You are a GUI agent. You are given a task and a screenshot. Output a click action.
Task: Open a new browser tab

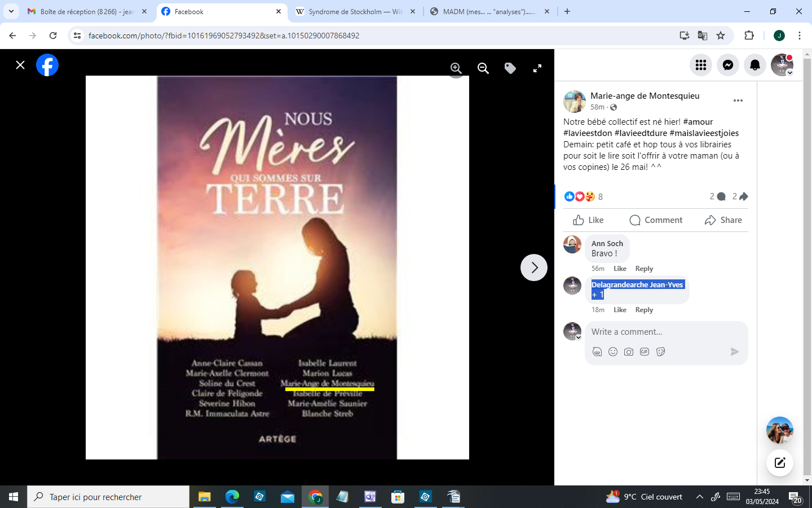[567, 11]
